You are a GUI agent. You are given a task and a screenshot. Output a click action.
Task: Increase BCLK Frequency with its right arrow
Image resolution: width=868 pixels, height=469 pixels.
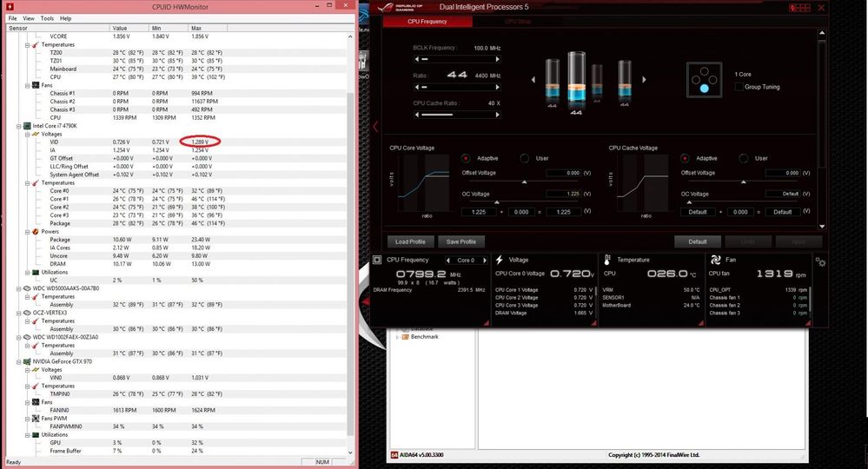point(497,59)
